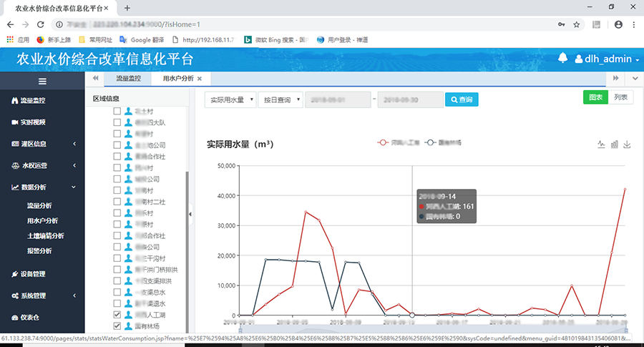The height and width of the screenshot is (347, 644).
Task: Expand the 灌区信息 sidebar menu
Action: click(x=42, y=144)
